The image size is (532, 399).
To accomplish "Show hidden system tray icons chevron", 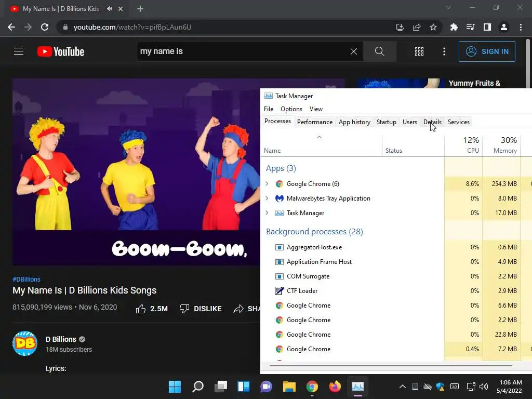I will (x=403, y=387).
